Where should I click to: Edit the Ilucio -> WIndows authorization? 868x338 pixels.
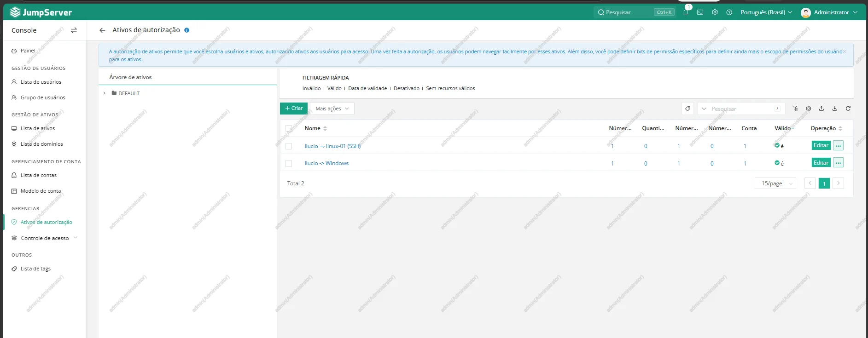821,163
